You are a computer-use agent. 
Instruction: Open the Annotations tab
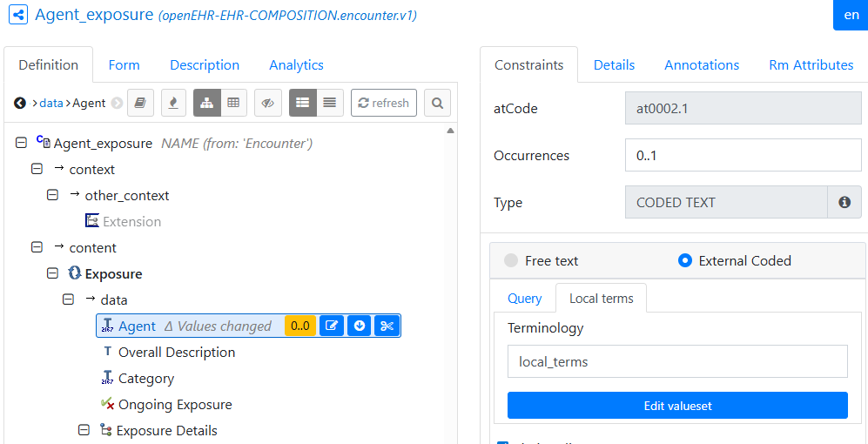(701, 64)
